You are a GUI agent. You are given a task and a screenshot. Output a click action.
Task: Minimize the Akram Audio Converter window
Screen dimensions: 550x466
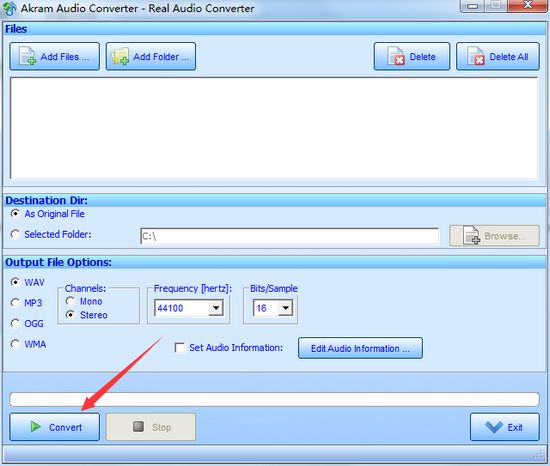tap(473, 6)
